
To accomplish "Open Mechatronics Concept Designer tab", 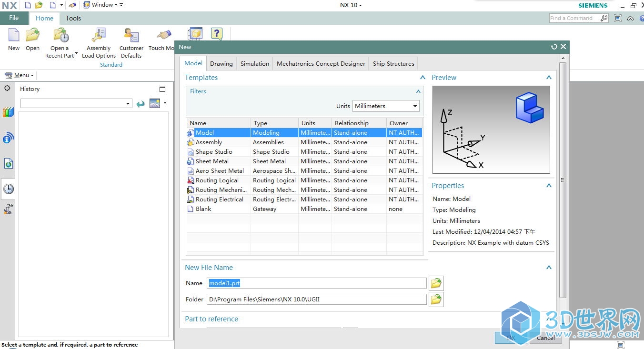I will coord(321,63).
